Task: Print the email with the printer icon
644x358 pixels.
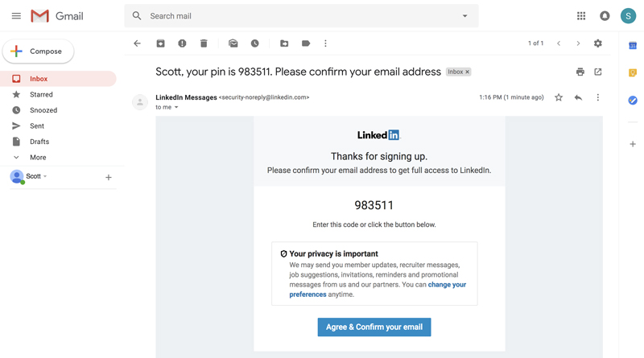Action: 580,72
